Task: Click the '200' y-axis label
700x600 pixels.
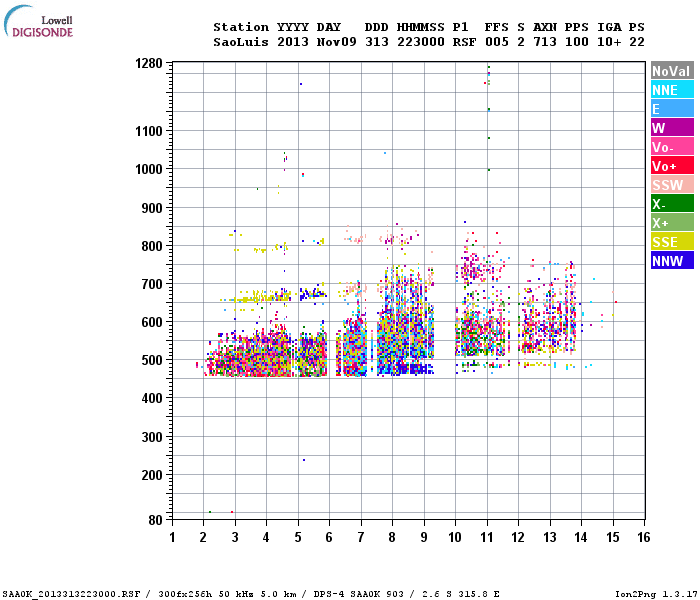Action: (x=152, y=475)
